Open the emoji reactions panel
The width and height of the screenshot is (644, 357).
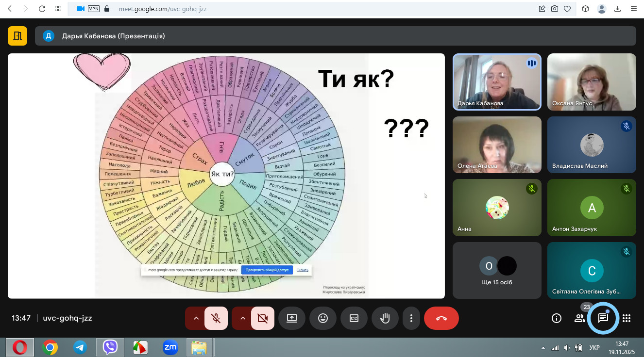tap(323, 318)
